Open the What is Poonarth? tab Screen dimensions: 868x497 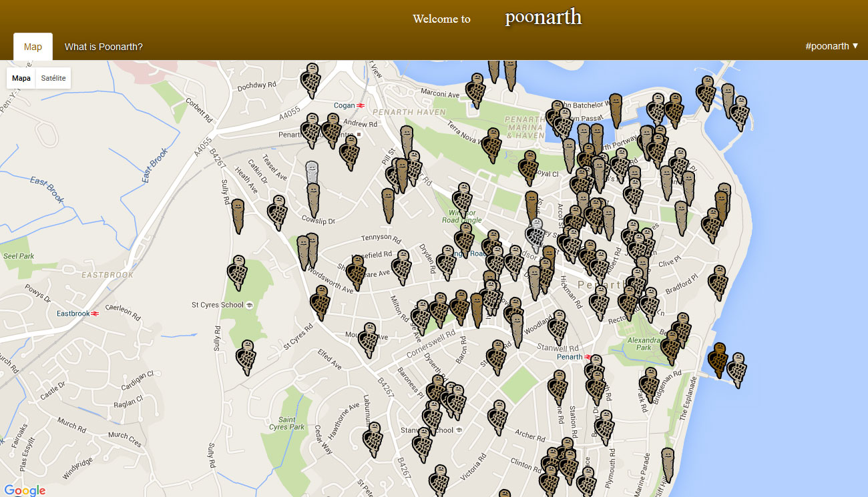coord(103,47)
